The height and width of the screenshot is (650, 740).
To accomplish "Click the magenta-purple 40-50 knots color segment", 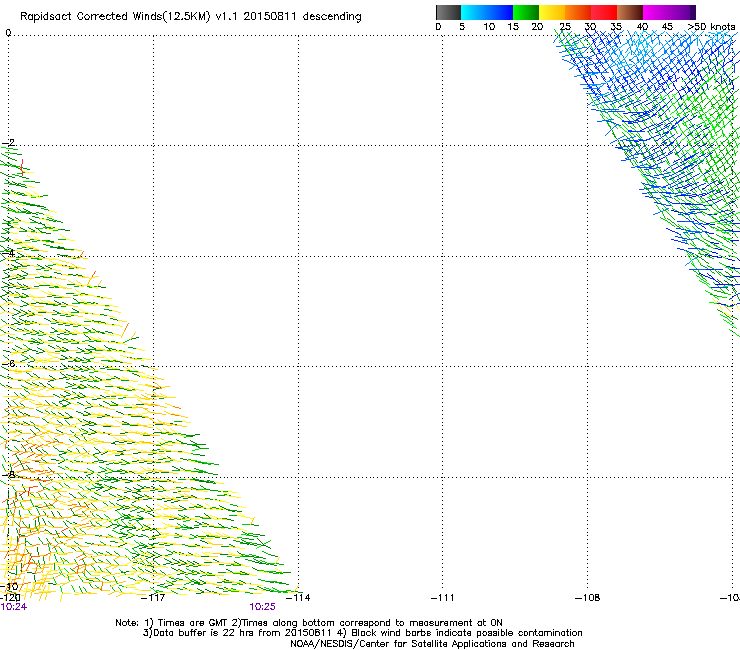I will [669, 12].
